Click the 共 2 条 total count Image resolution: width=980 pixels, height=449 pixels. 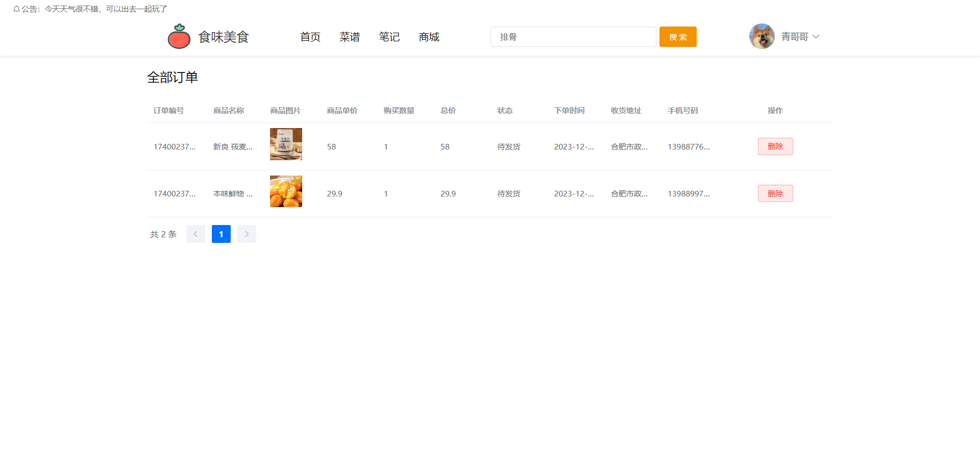click(163, 234)
